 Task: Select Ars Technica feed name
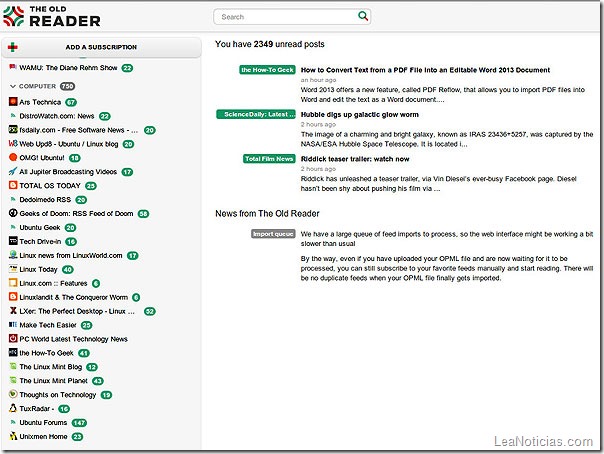(40, 102)
